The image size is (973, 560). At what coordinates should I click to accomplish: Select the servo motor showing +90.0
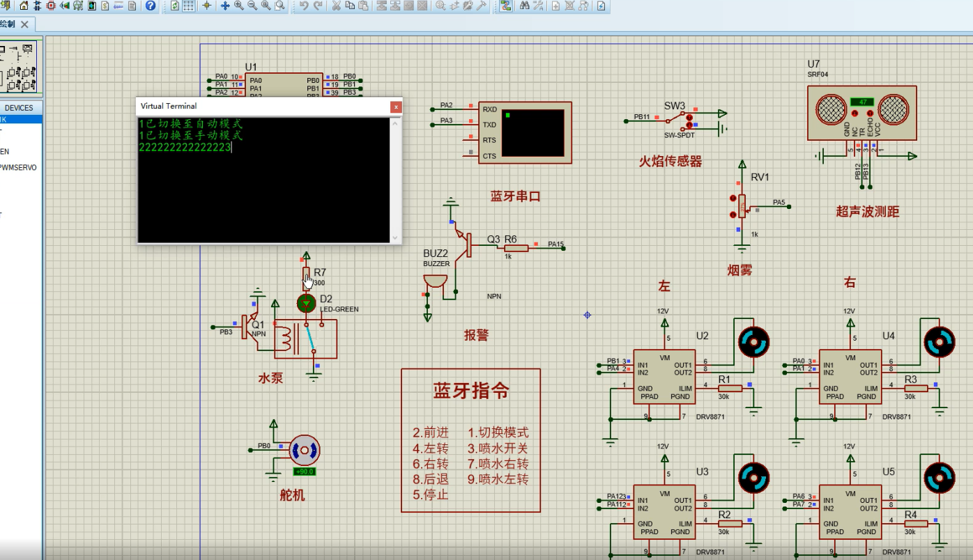click(305, 451)
